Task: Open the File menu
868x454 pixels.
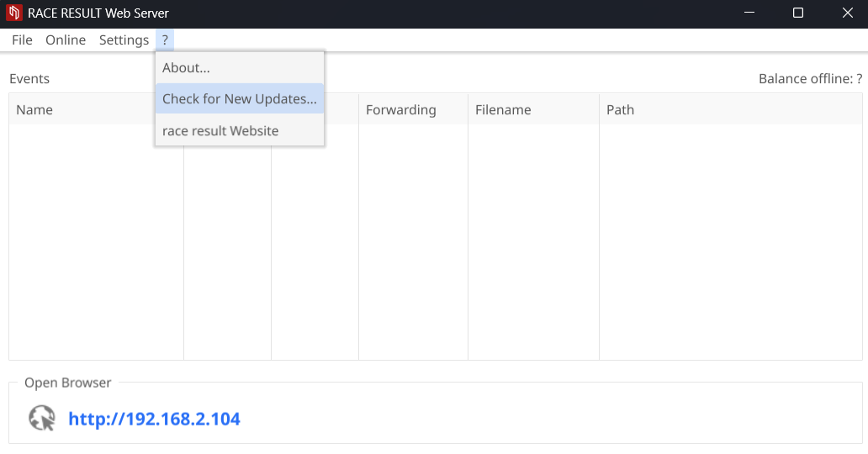Action: pyautogui.click(x=22, y=40)
